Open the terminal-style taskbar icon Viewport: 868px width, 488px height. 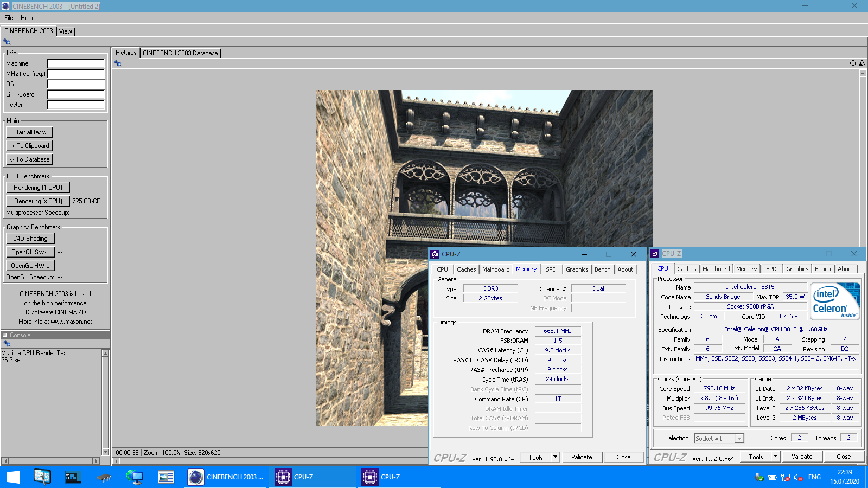point(73,477)
